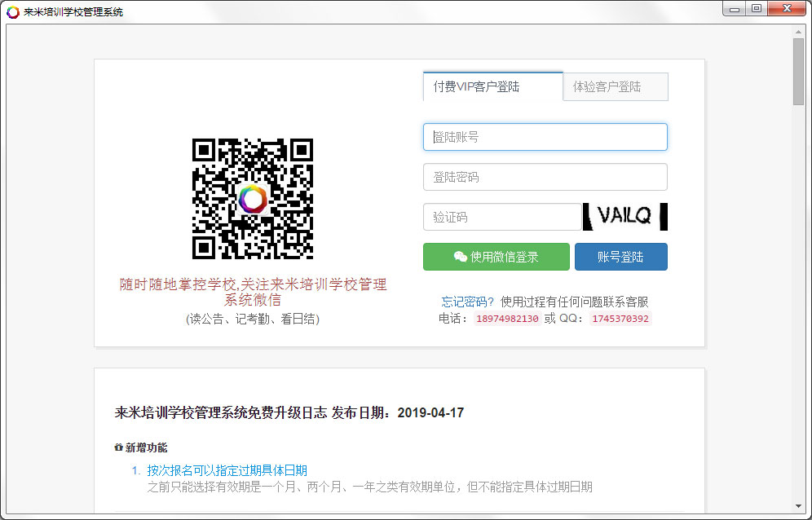Viewport: 812px width, 520px height.
Task: Click the support phone number 18974982130
Action: (507, 319)
